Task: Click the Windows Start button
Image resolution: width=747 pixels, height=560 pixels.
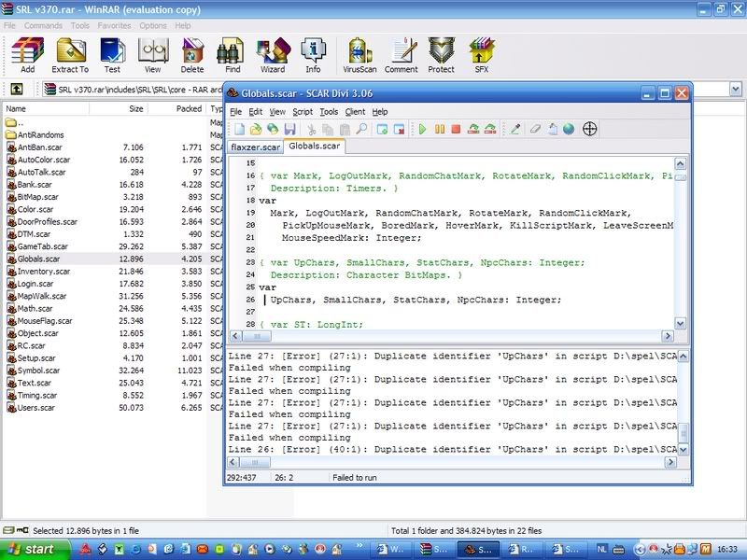Action: [x=32, y=549]
